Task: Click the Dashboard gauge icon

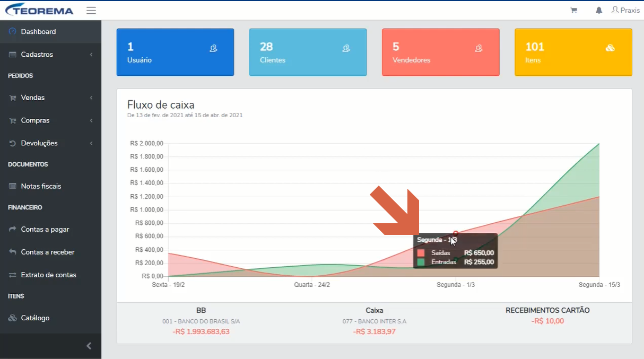Action: point(13,32)
